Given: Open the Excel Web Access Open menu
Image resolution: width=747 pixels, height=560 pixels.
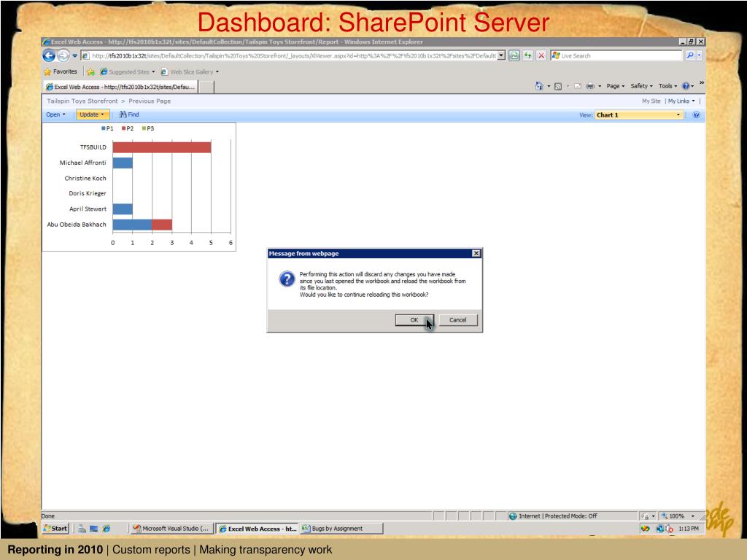Looking at the screenshot, I should pyautogui.click(x=55, y=114).
